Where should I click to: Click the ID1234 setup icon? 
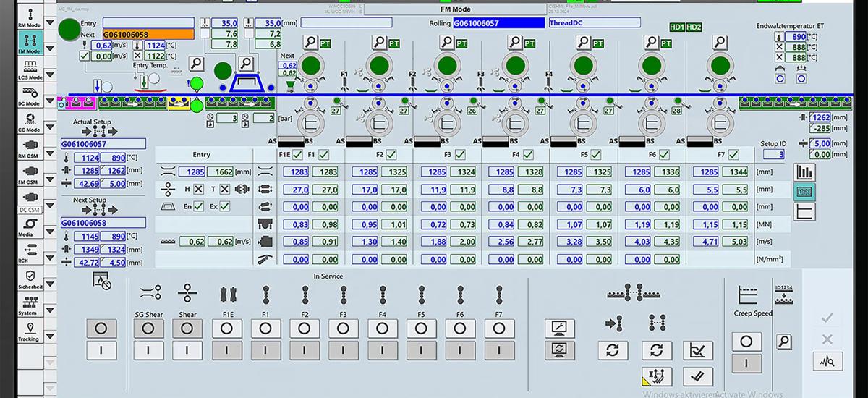click(x=784, y=294)
